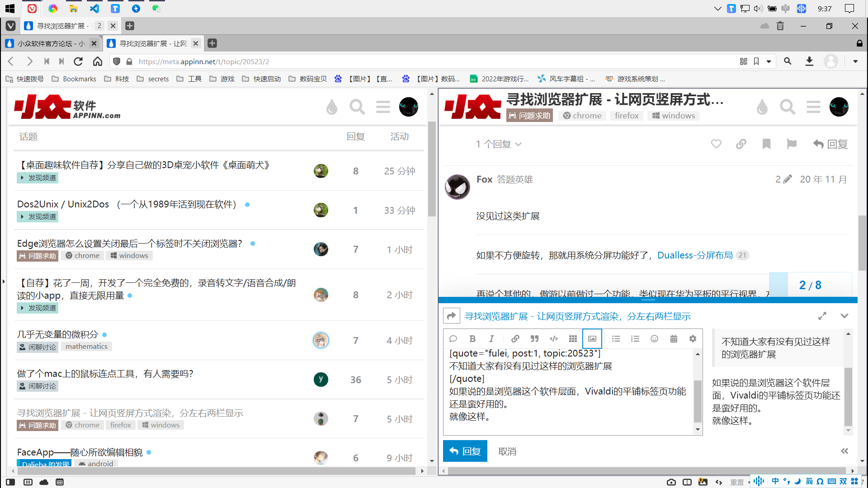Open the editor gear options menu
This screenshot has width=868, height=488.
pyautogui.click(x=693, y=339)
